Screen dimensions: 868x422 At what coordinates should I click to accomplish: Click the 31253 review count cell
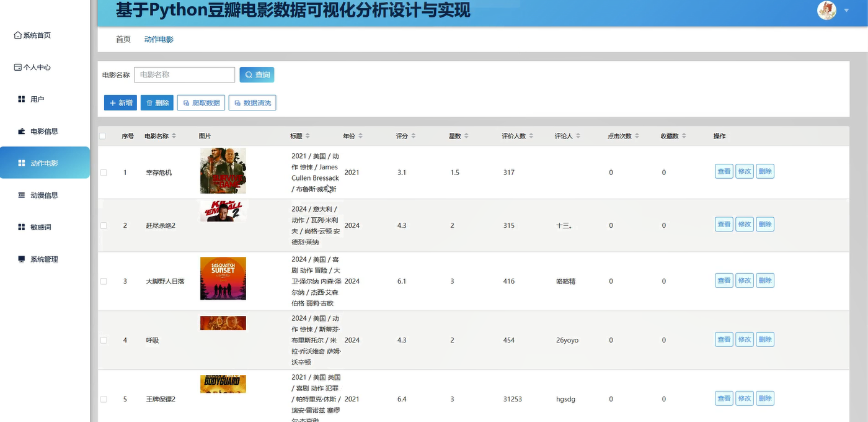pos(513,399)
